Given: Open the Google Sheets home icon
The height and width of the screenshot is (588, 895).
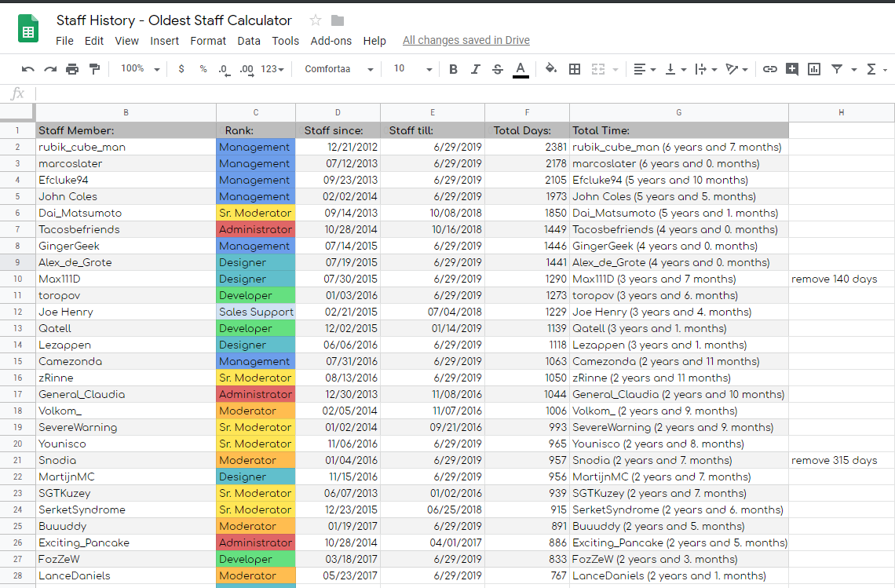Looking at the screenshot, I should click(28, 29).
